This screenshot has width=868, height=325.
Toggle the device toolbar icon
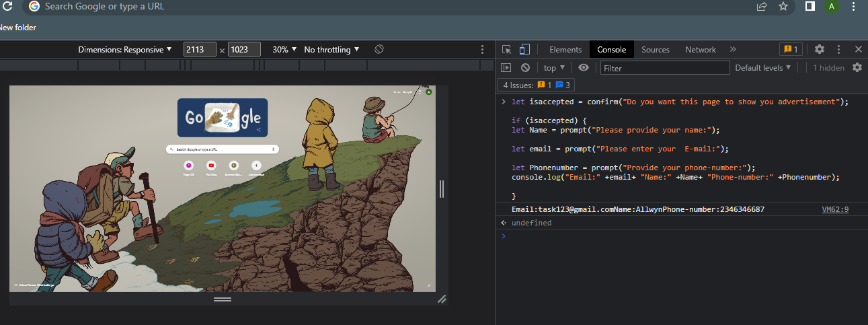[524, 49]
